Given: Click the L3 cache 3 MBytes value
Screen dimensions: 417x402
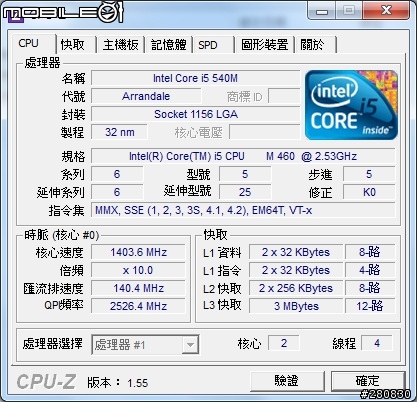Looking at the screenshot, I should click(296, 306).
